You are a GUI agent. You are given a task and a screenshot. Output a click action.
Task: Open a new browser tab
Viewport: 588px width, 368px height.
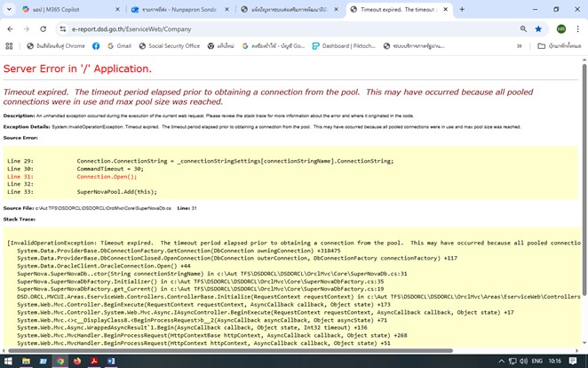(462, 10)
